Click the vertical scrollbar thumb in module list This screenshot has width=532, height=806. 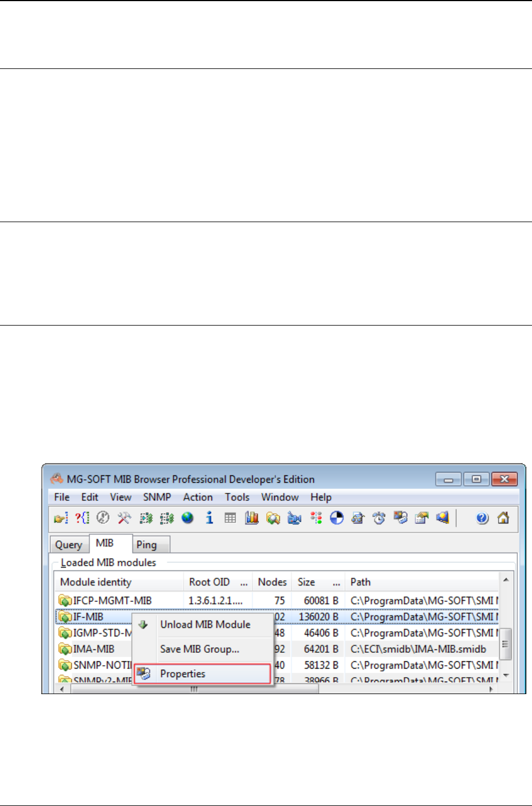coord(505,644)
